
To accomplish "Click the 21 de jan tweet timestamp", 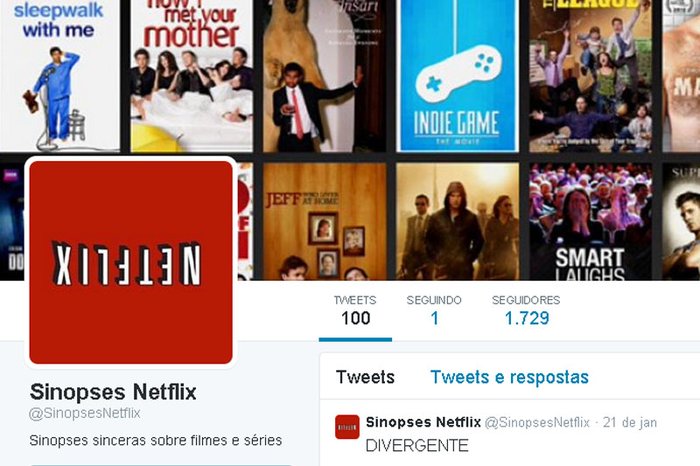I will [x=630, y=422].
